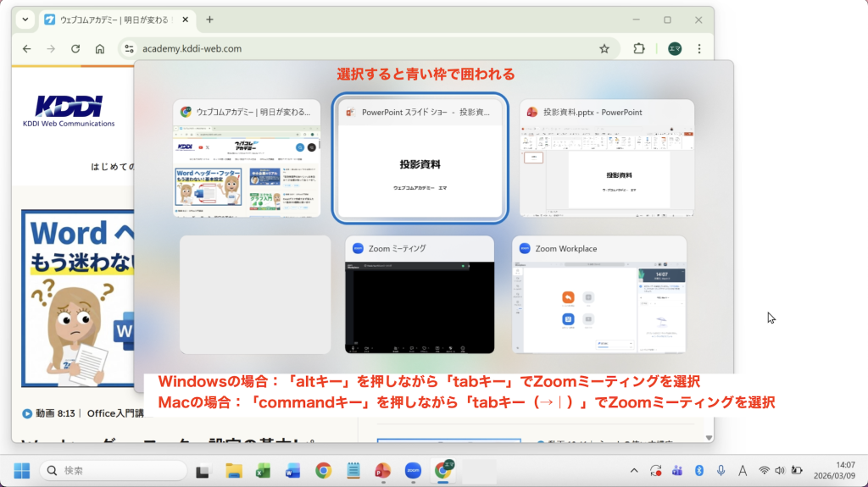The image size is (868, 487).
Task: Click KDDI Web Communications logo
Action: click(x=69, y=111)
